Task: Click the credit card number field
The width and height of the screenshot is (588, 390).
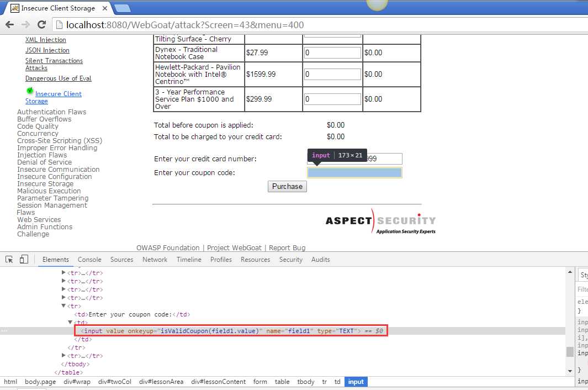Action: (x=354, y=159)
